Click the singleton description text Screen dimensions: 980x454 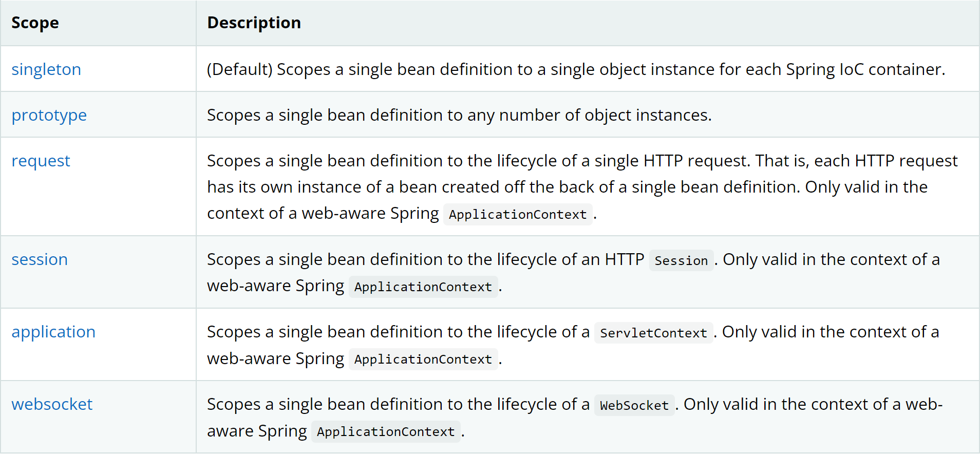(x=575, y=69)
